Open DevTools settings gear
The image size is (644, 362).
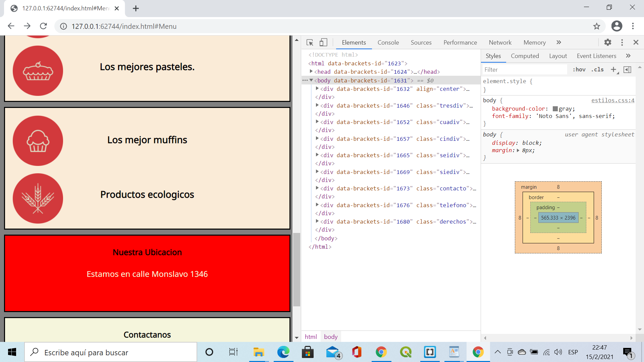[607, 42]
